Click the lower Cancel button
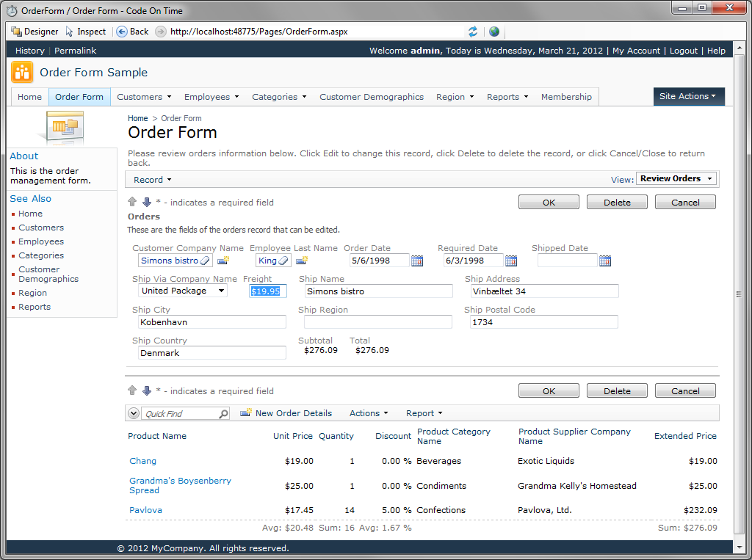 pyautogui.click(x=685, y=390)
